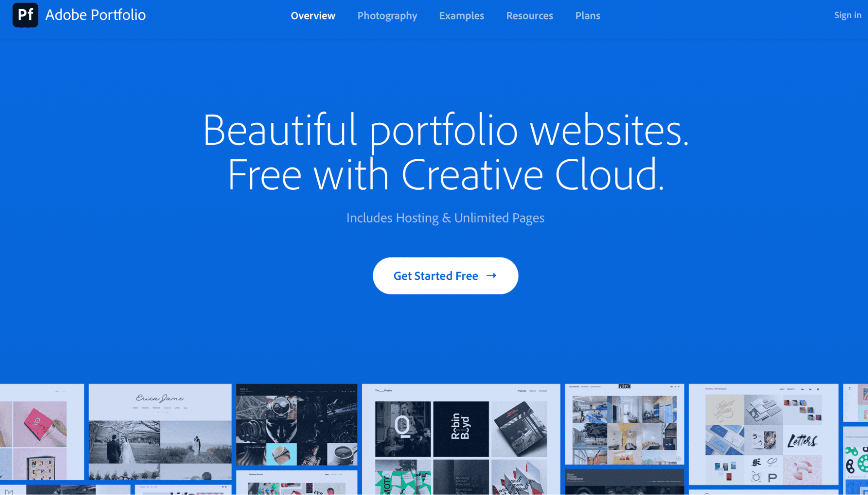The width and height of the screenshot is (868, 495).
Task: Click the 'Get Started Free' button
Action: pyautogui.click(x=446, y=275)
